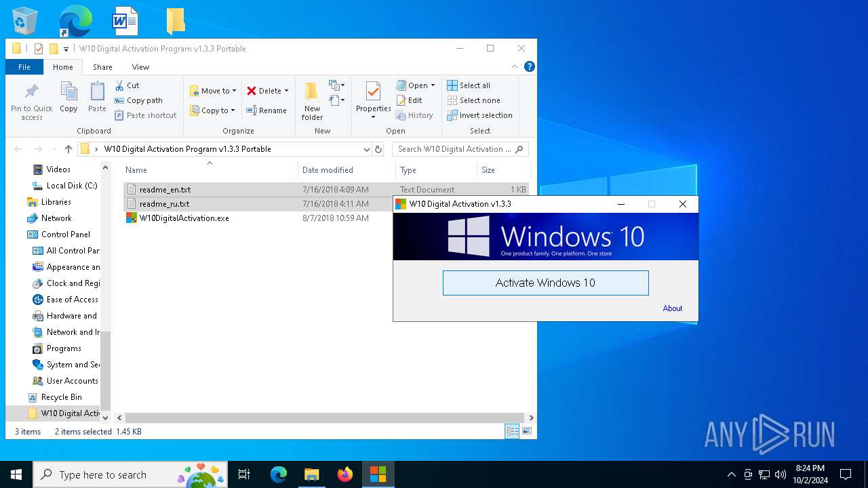Image resolution: width=868 pixels, height=488 pixels.
Task: Select Local Disk (C:) in navigation pane
Action: pyautogui.click(x=72, y=186)
